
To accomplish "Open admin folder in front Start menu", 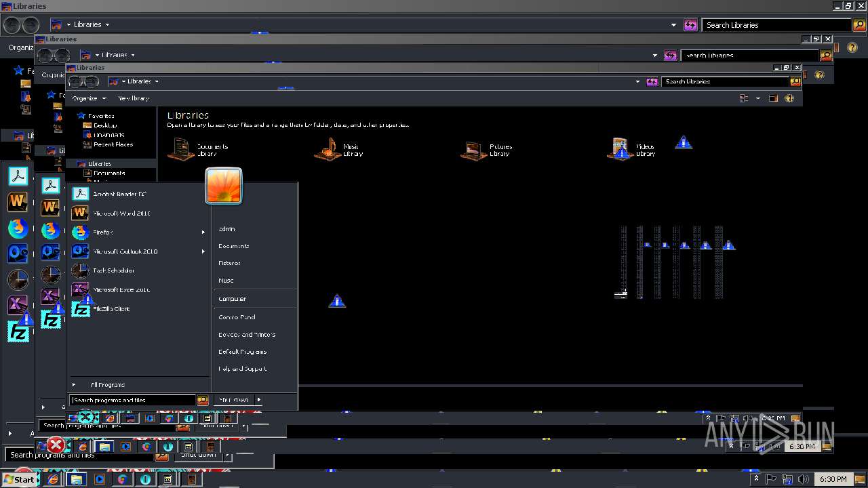I will (226, 229).
